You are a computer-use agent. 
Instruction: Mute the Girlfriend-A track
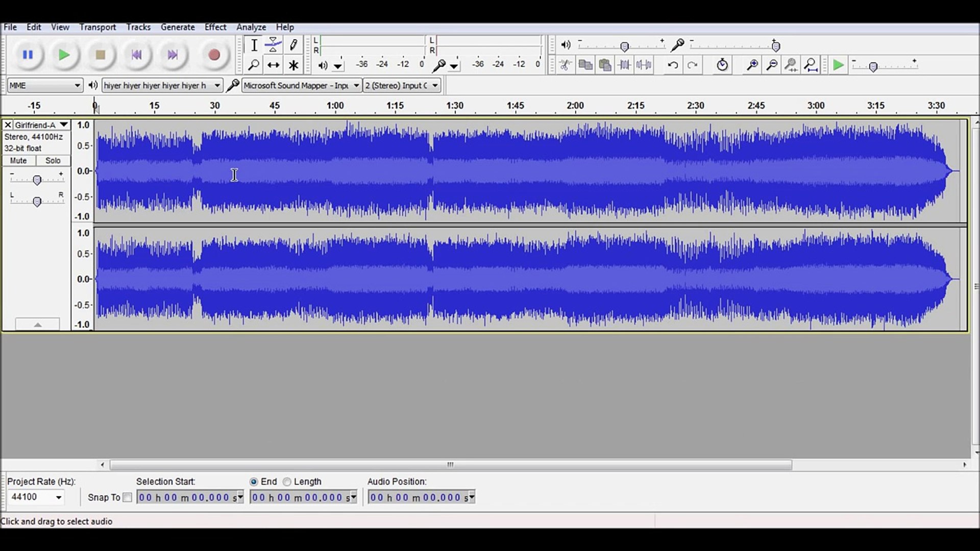[18, 161]
